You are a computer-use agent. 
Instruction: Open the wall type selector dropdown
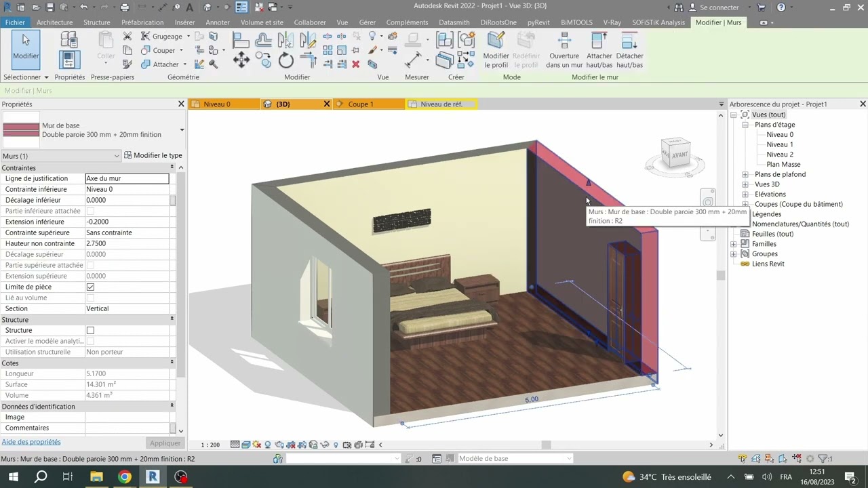click(x=182, y=130)
